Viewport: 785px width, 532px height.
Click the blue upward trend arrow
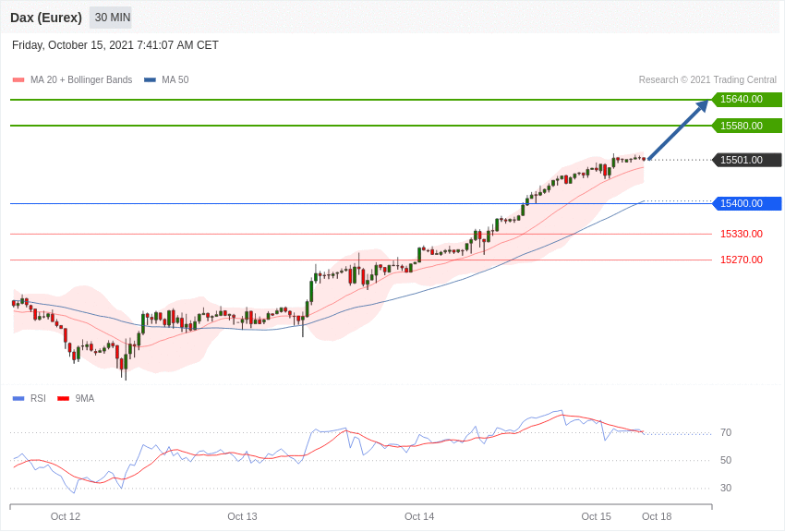point(678,130)
